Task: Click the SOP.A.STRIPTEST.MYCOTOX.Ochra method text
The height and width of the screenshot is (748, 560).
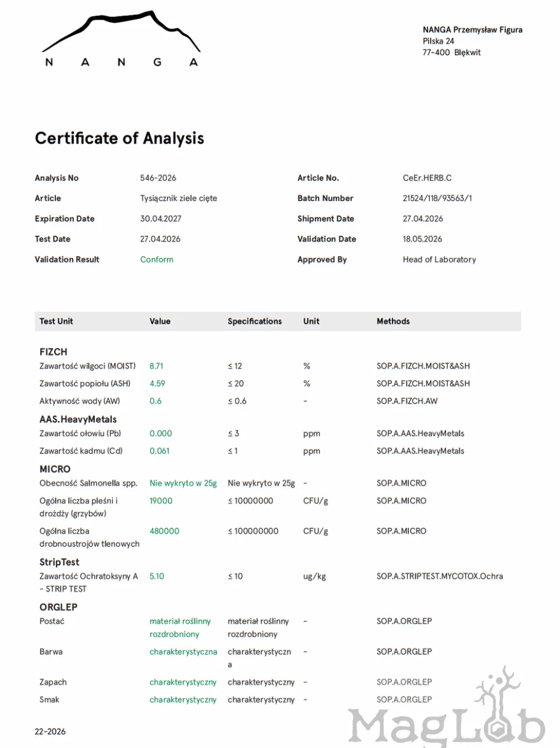Action: 439,576
